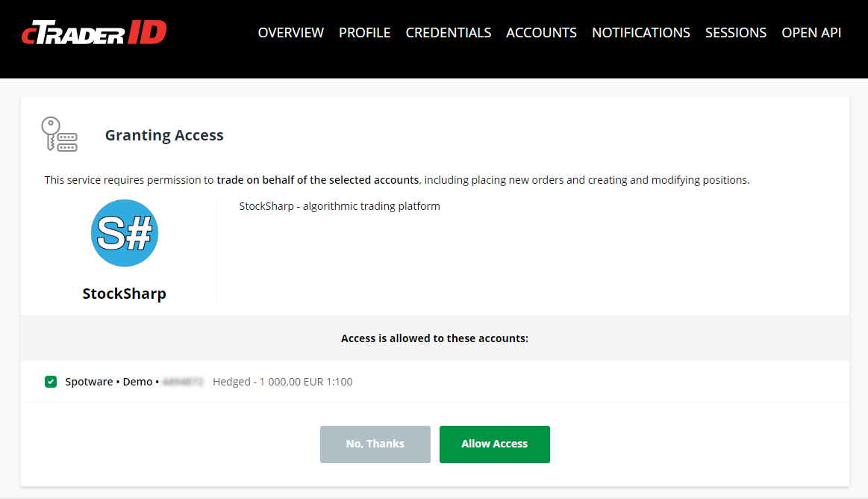Click 'trade on behalf of the selected accounts' text

pos(318,180)
